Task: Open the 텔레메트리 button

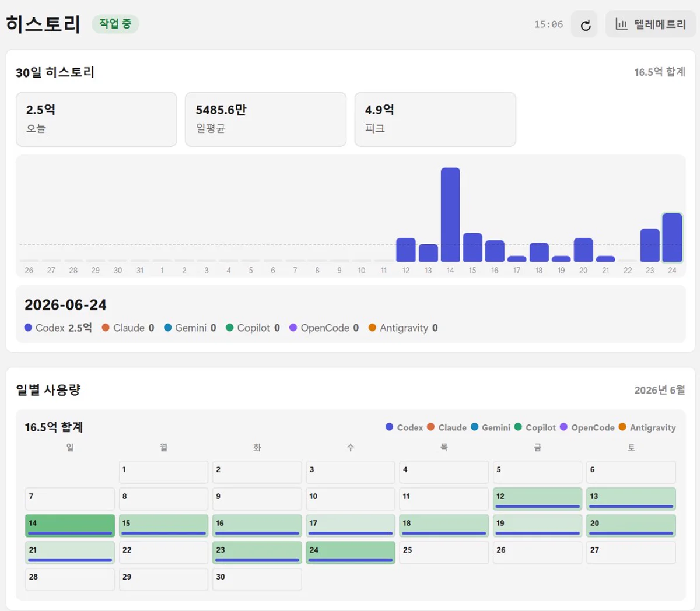Action: pos(650,24)
